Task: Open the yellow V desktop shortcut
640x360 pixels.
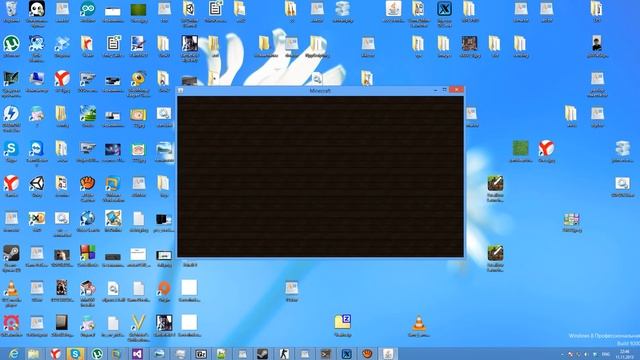Action: [x=138, y=323]
